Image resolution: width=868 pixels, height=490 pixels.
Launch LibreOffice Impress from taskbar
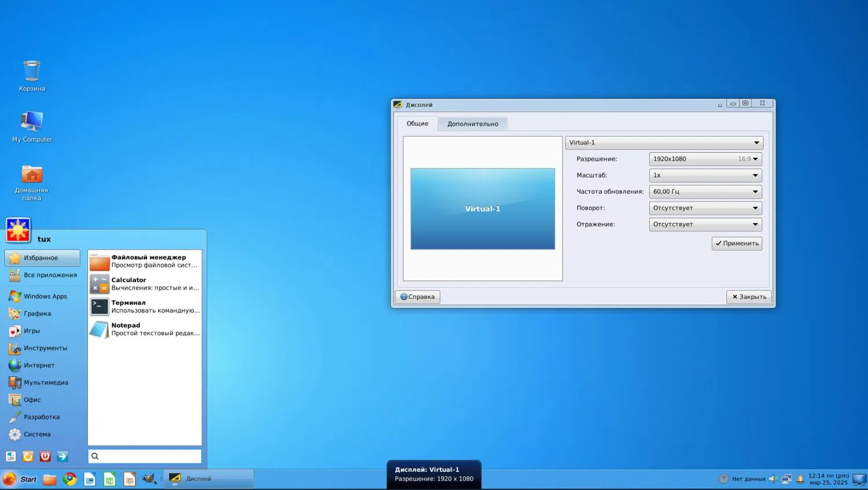click(130, 479)
